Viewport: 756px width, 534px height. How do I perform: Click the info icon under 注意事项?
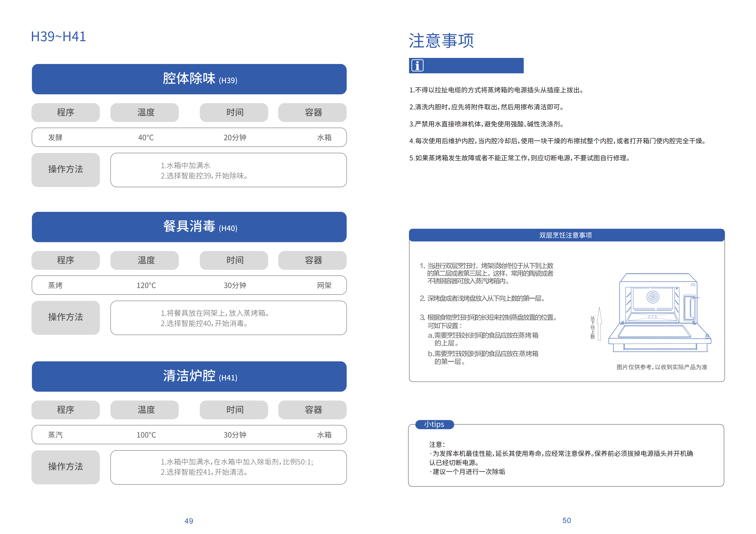pos(417,66)
